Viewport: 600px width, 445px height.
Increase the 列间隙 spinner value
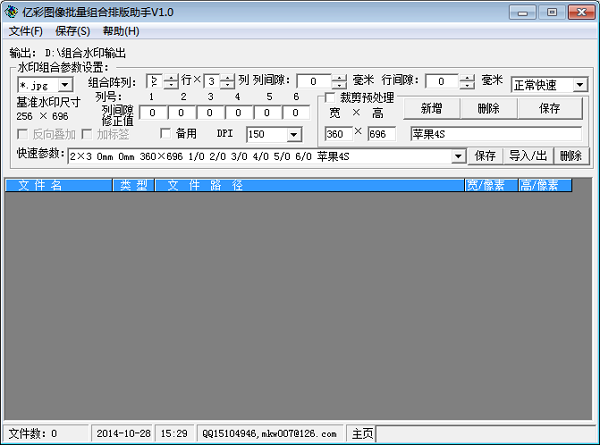click(x=339, y=78)
